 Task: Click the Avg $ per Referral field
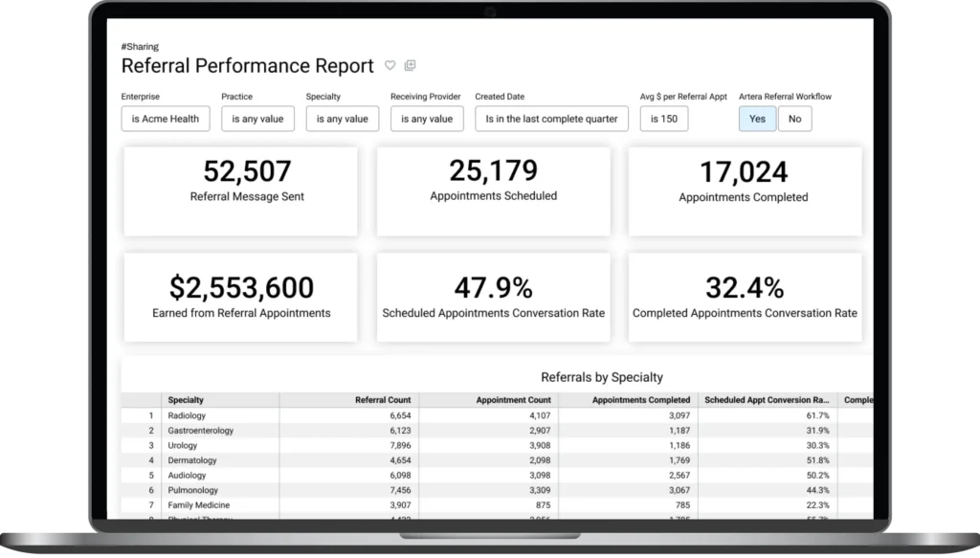663,119
